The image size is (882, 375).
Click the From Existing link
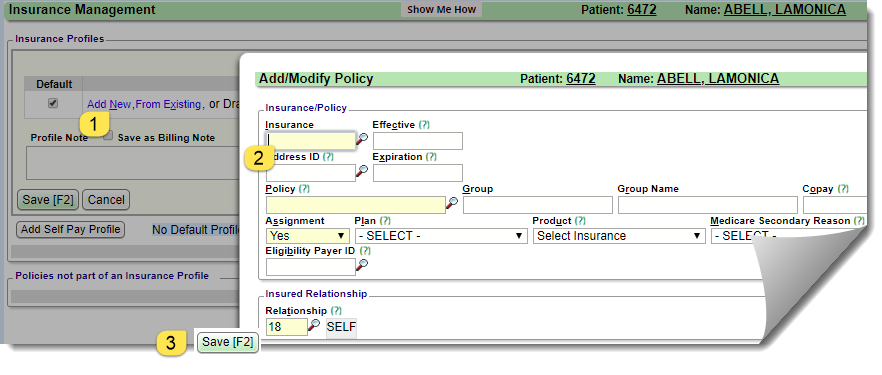click(168, 104)
